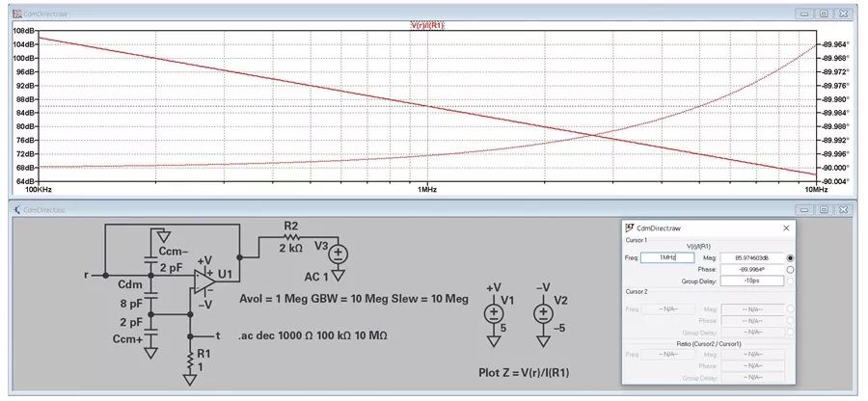
Task: Click the V2 -5V voltage source
Action: pyautogui.click(x=544, y=313)
